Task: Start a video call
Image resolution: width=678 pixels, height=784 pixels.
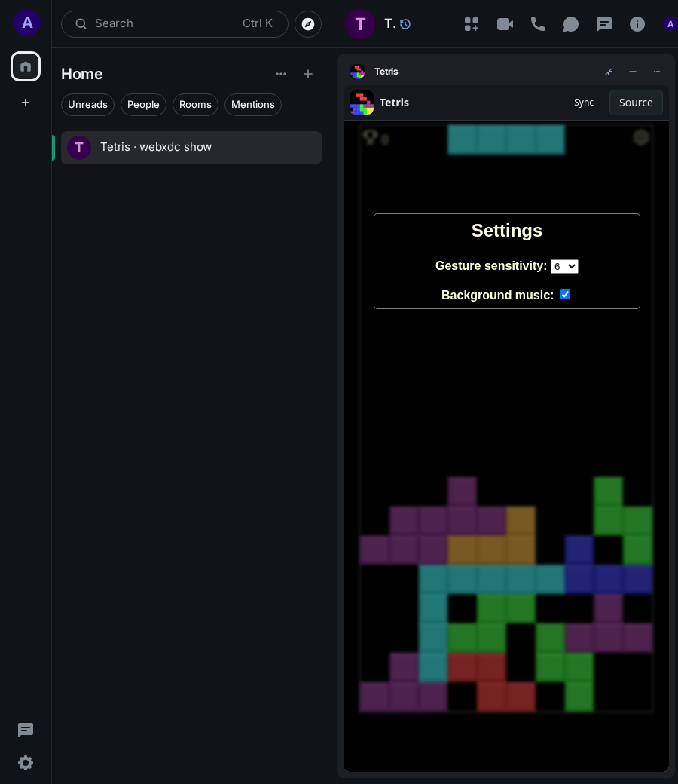Action: tap(505, 24)
